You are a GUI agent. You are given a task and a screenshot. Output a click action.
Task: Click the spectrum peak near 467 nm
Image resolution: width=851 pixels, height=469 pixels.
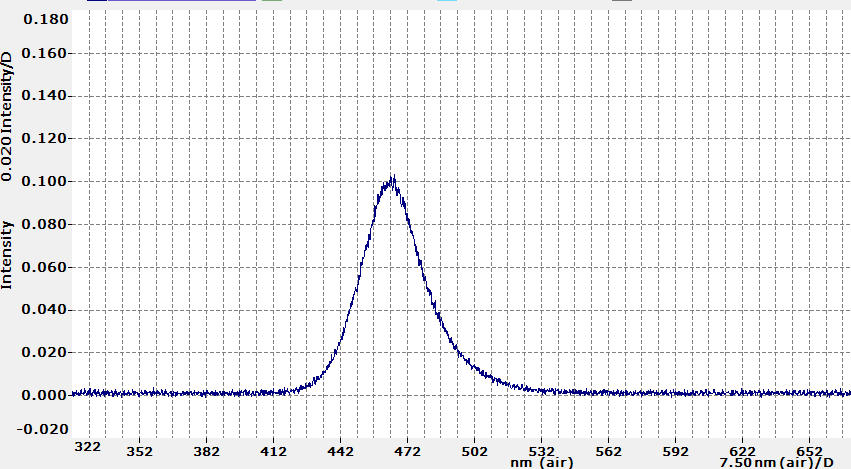(x=393, y=181)
